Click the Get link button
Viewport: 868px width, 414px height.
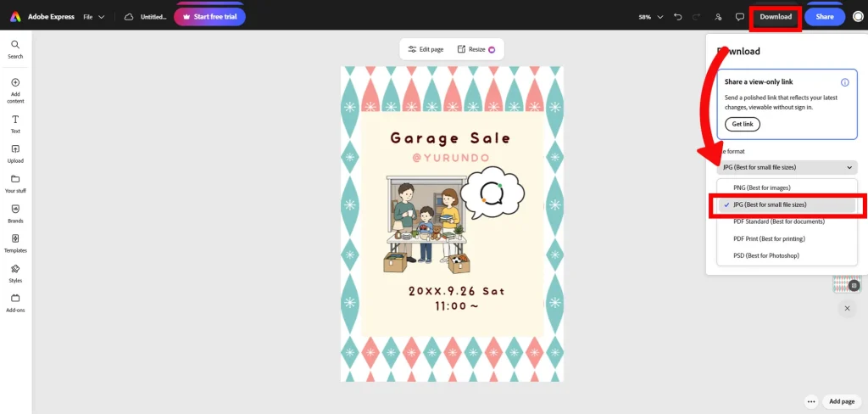(743, 124)
